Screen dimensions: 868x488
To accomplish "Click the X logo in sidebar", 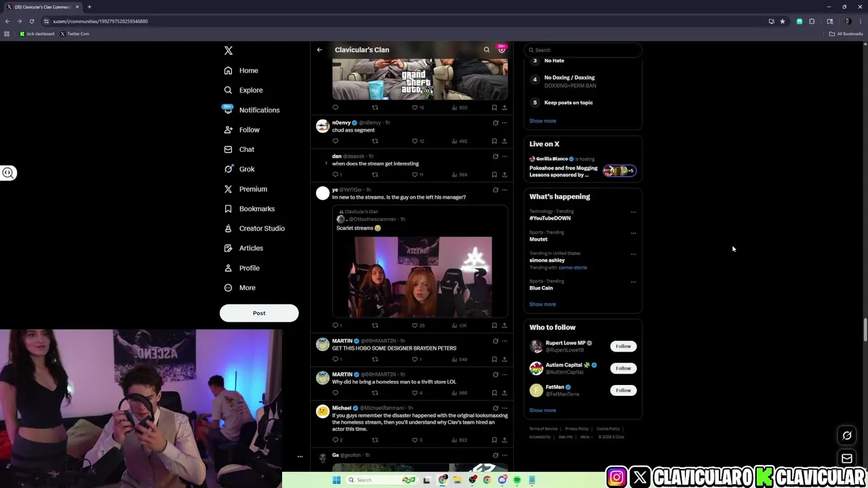I will pyautogui.click(x=229, y=51).
